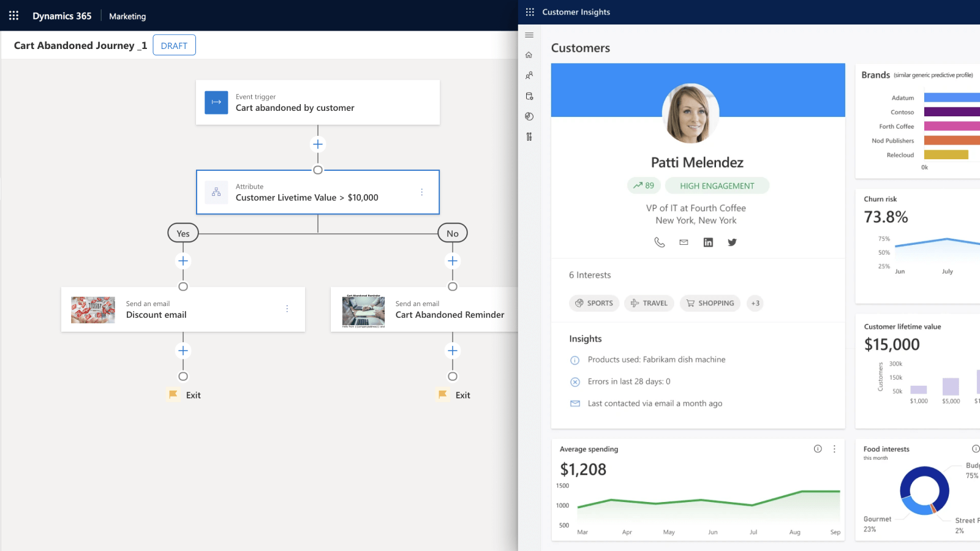The width and height of the screenshot is (980, 551).
Task: Open the Customer Insights app launcher grid
Action: coord(530,12)
